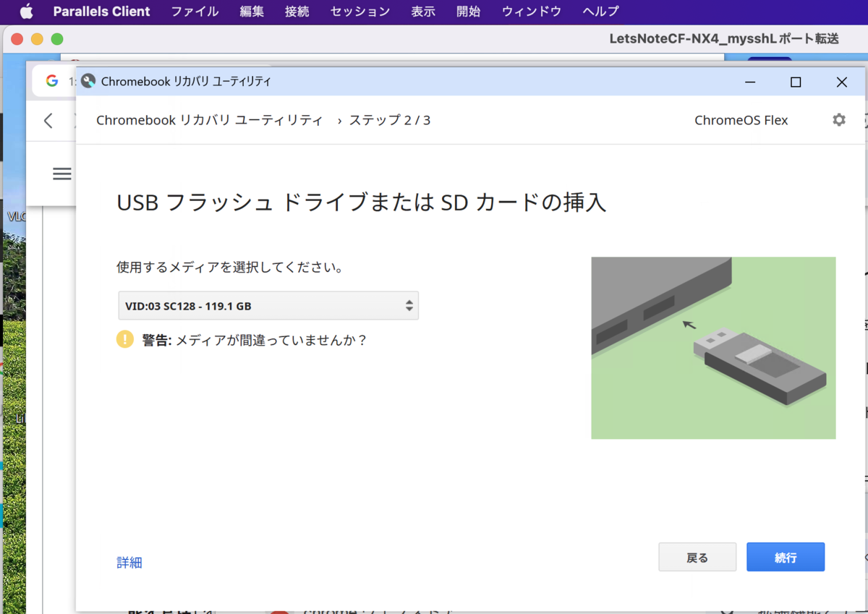Open the 開始 menu
The width and height of the screenshot is (868, 614).
pyautogui.click(x=469, y=12)
